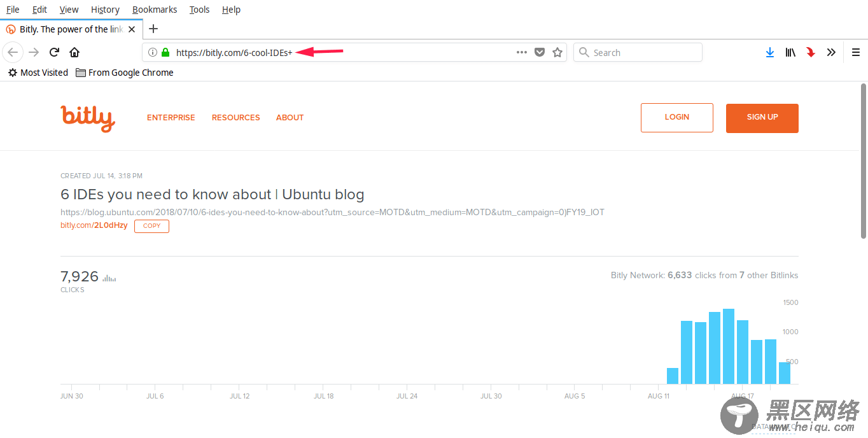Save page to Pocket icon
Image resolution: width=868 pixels, height=438 pixels.
tap(540, 52)
